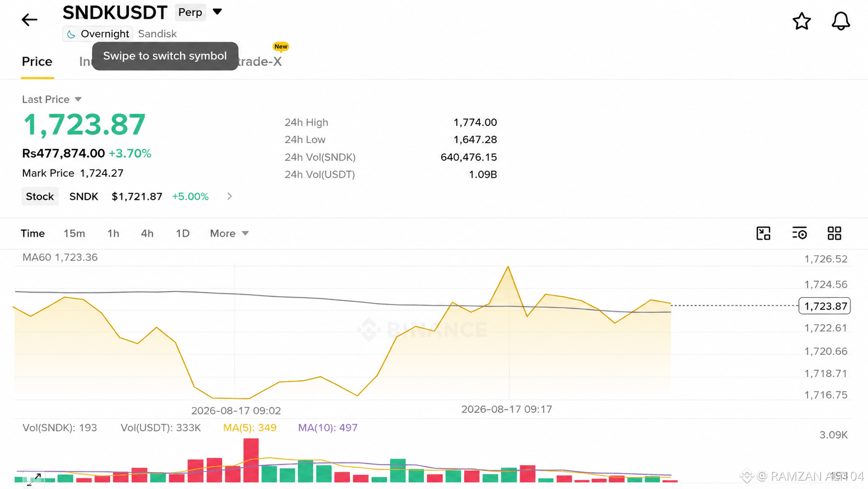Open the More timeframes dropdown

229,233
